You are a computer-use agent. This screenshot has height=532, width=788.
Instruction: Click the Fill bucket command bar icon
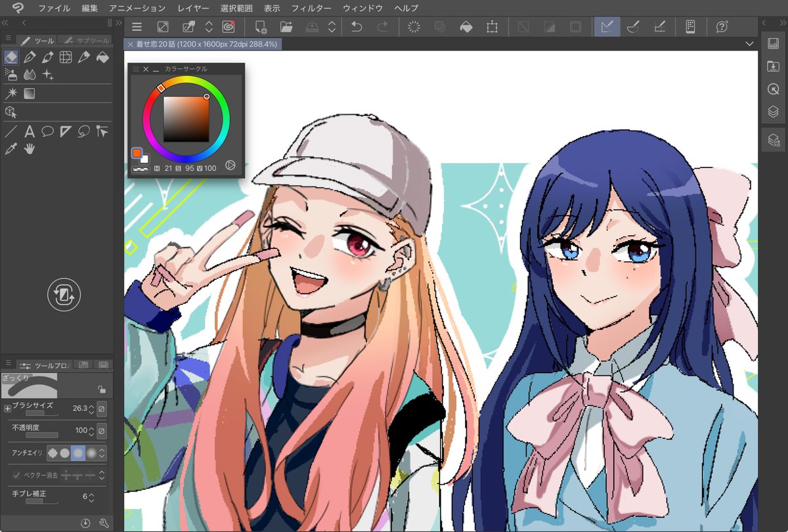466,27
